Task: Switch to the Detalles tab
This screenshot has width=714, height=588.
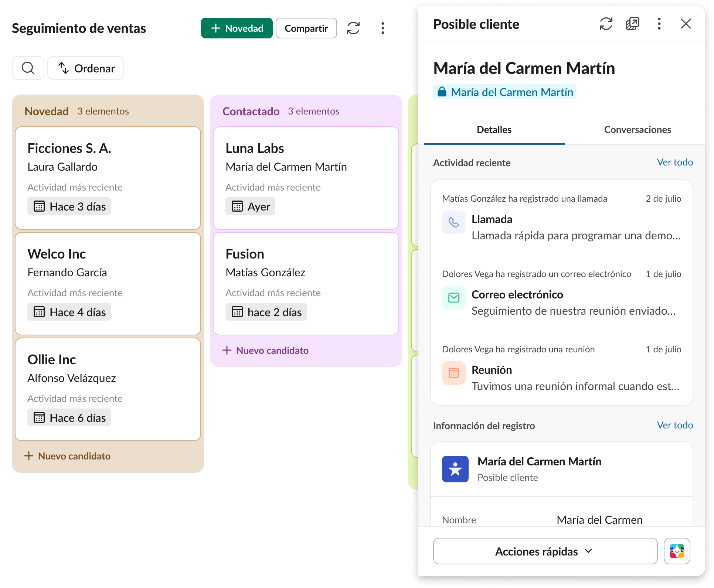Action: (494, 130)
